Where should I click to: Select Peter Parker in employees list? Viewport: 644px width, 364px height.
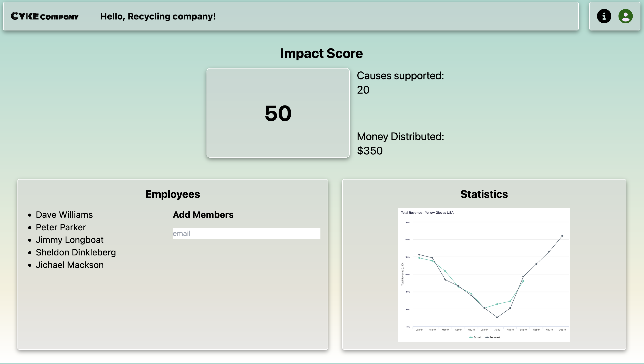point(61,227)
